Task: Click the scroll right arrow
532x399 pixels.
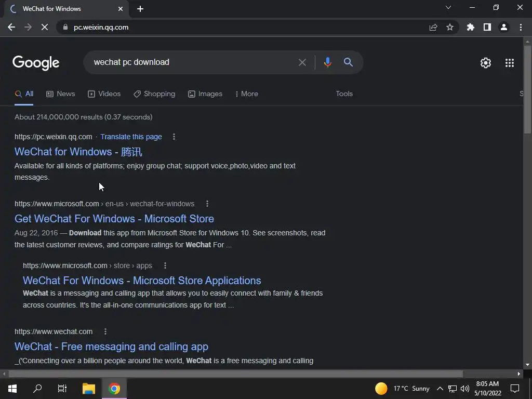Action: pos(519,374)
